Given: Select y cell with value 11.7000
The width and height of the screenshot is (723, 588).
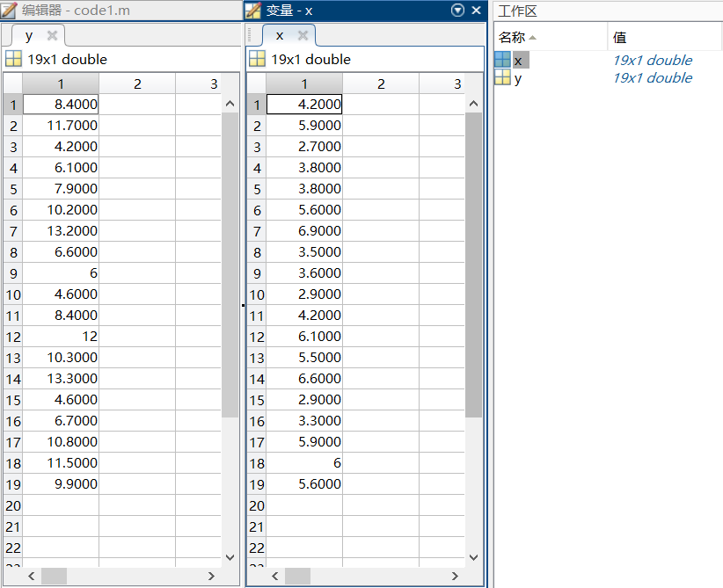Looking at the screenshot, I should [61, 126].
